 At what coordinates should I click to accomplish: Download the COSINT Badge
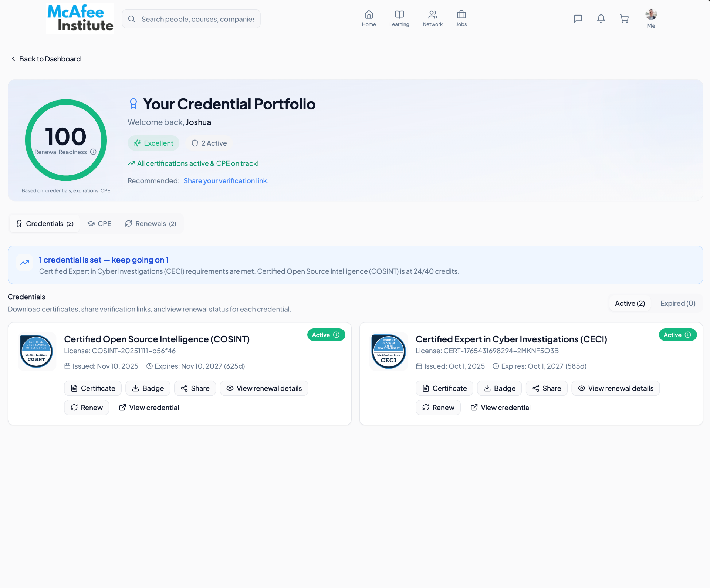(x=148, y=388)
